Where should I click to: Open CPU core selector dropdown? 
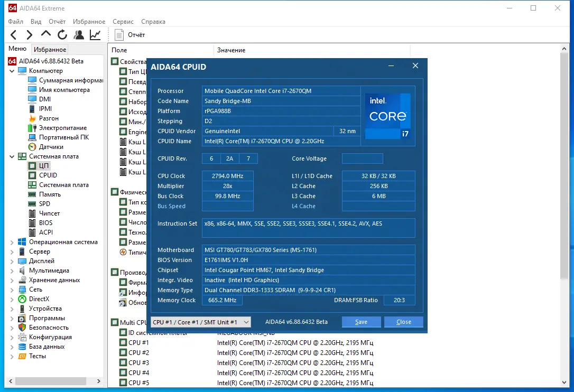tap(200, 322)
